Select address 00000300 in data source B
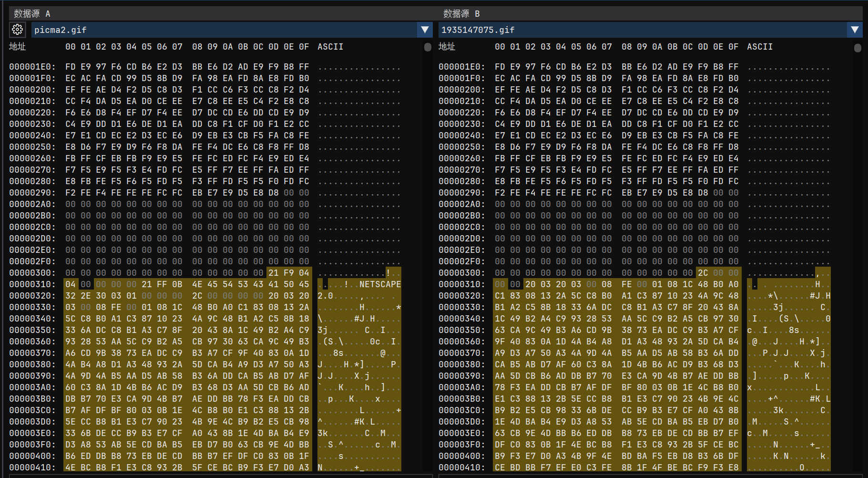Screen dimensions: 868x478 (x=462, y=273)
